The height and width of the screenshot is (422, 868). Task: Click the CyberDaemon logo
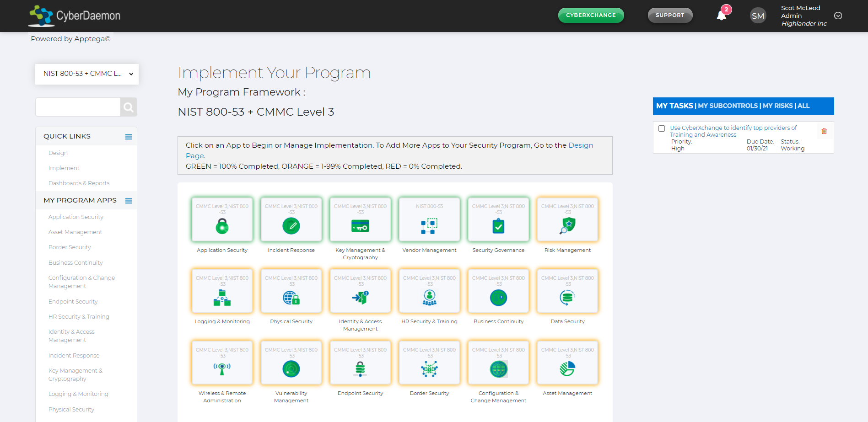coord(75,16)
